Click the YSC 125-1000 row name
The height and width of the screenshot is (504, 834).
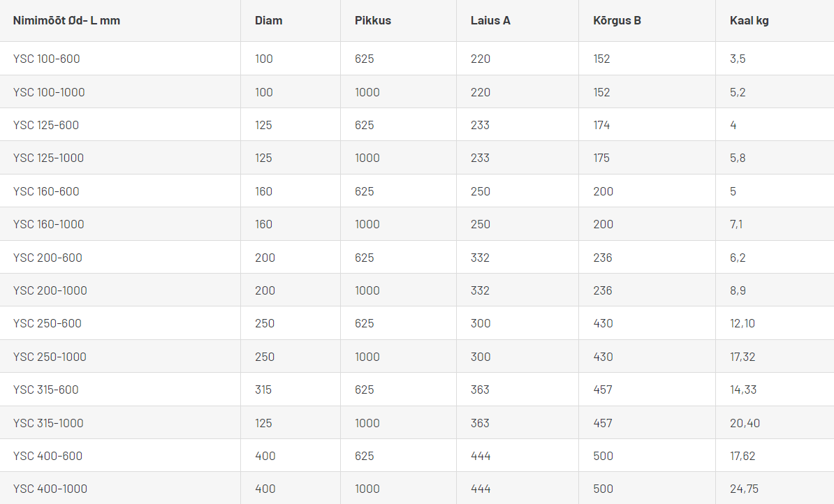point(48,158)
